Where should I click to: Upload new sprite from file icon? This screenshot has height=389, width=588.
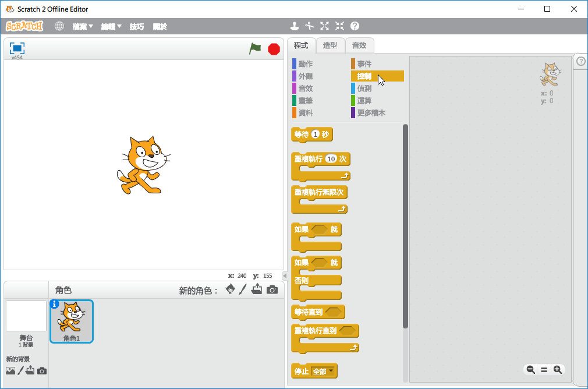257,289
